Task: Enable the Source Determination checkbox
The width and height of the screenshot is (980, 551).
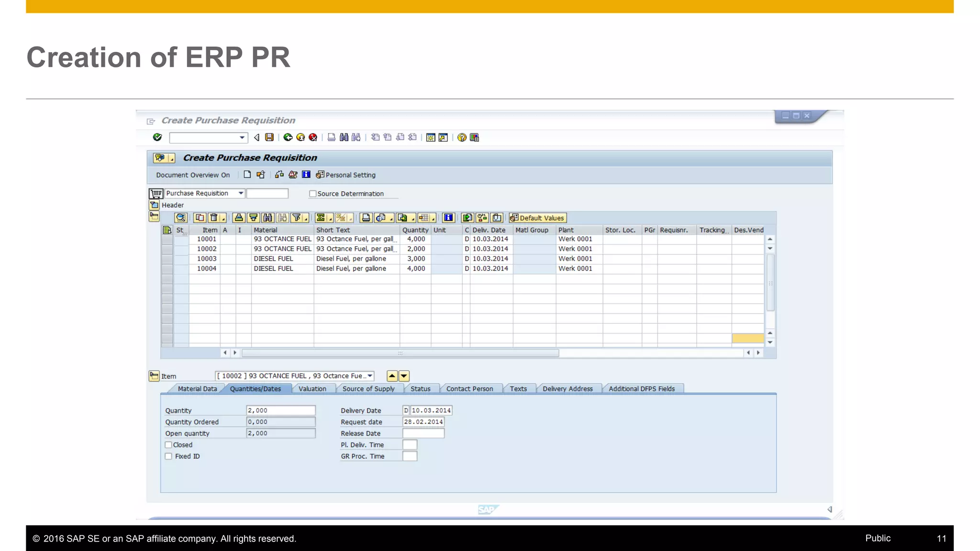Action: 312,194
